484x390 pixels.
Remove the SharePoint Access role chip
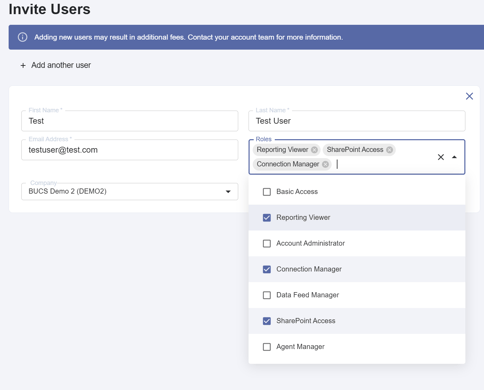click(389, 150)
